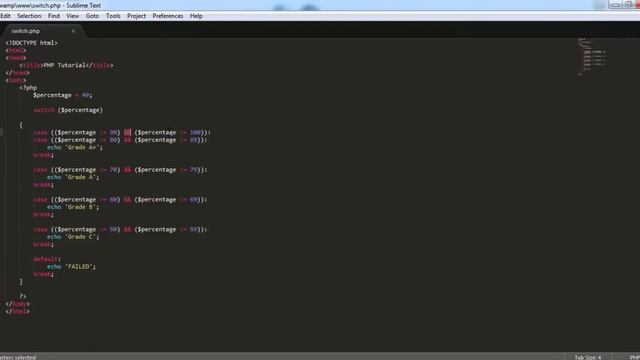Screen dimensions: 640x360
Task: Click the closing </html> tag
Action: [x=18, y=311]
